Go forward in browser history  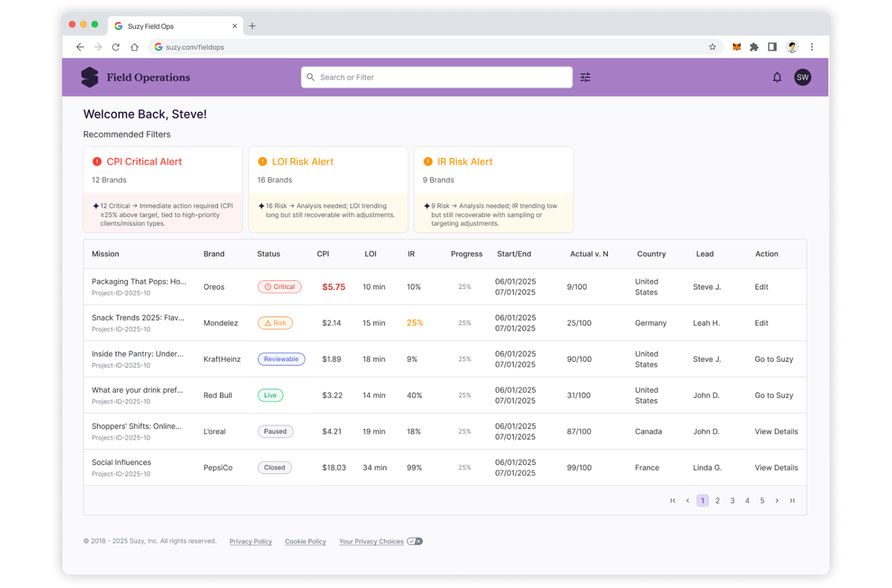98,47
